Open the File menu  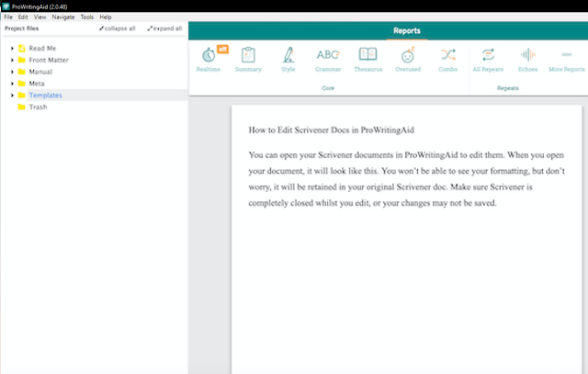click(x=8, y=17)
